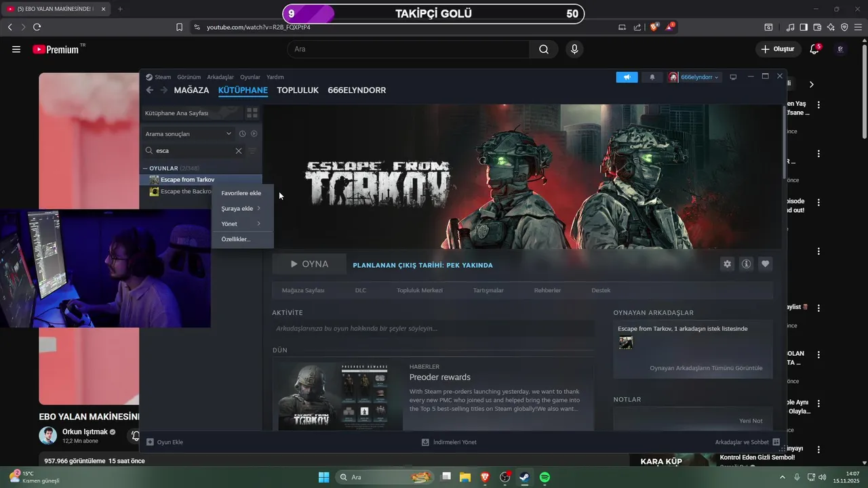Open Steam notifications bell
This screenshot has height=488, width=868.
pos(652,77)
